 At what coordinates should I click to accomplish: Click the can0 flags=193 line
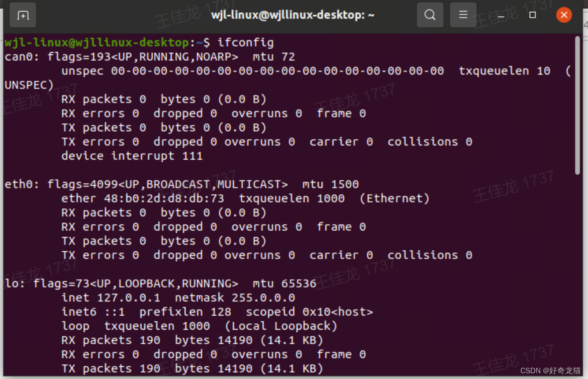150,57
